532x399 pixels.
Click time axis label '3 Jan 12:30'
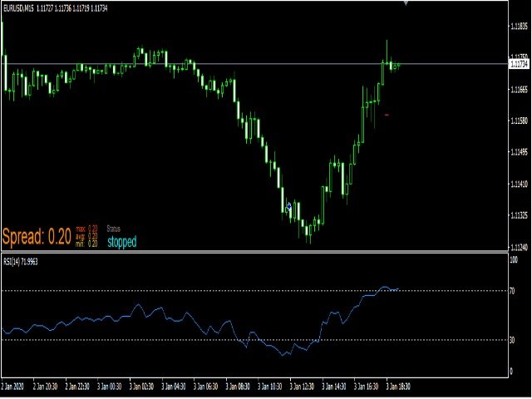pyautogui.click(x=302, y=387)
